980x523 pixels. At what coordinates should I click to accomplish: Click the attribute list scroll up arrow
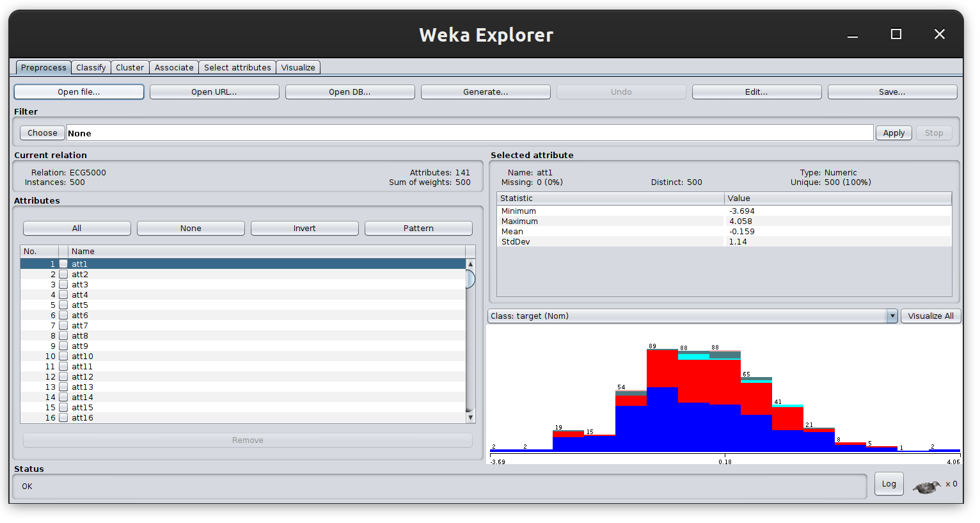tap(470, 264)
